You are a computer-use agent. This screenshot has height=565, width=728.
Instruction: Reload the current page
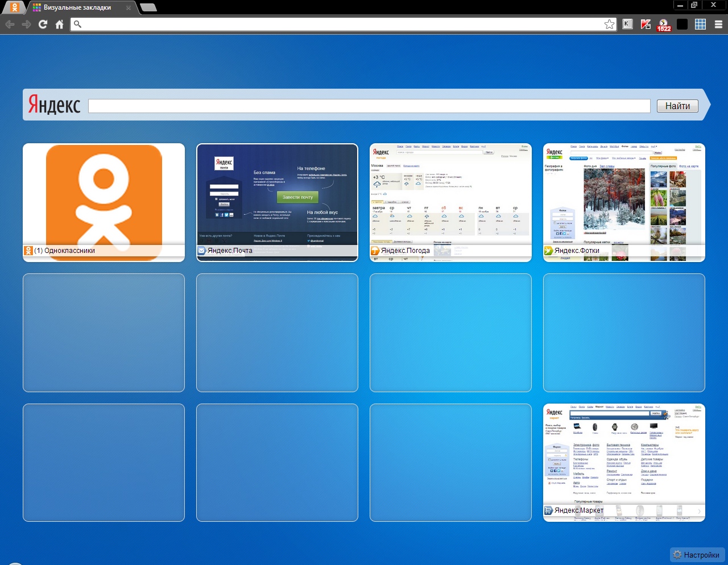tap(43, 24)
